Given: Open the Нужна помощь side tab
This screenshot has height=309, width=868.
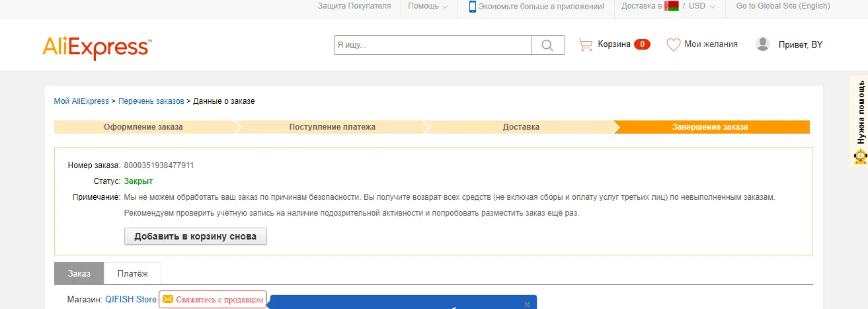Looking at the screenshot, I should (x=860, y=121).
